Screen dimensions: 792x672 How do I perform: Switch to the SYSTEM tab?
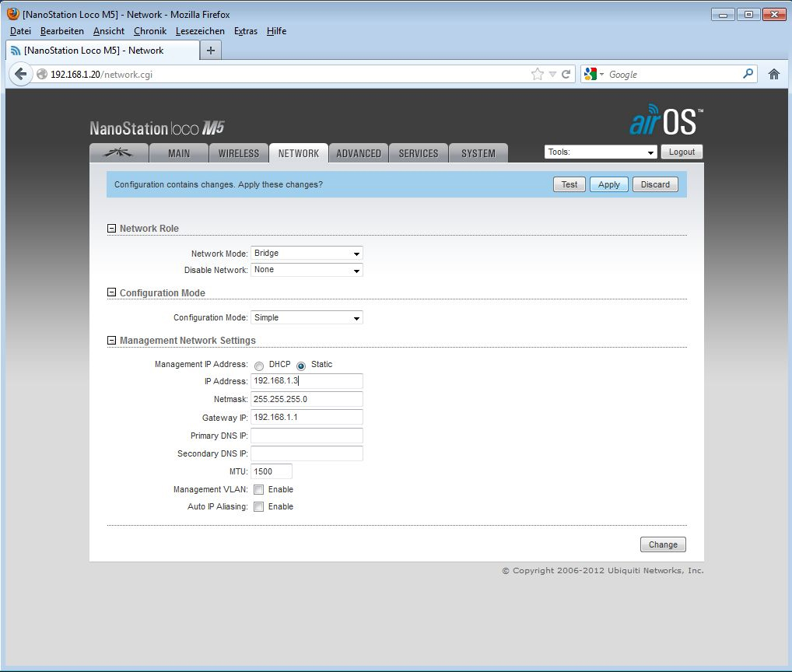(x=478, y=153)
